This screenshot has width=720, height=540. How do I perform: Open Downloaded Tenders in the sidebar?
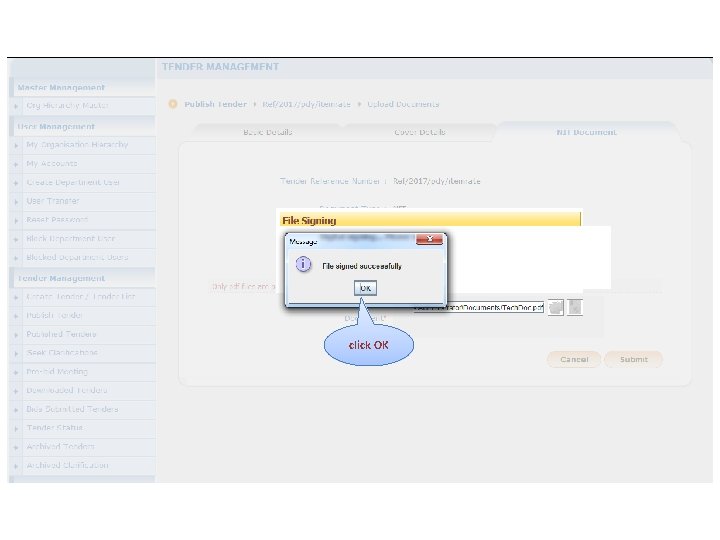pyautogui.click(x=67, y=390)
